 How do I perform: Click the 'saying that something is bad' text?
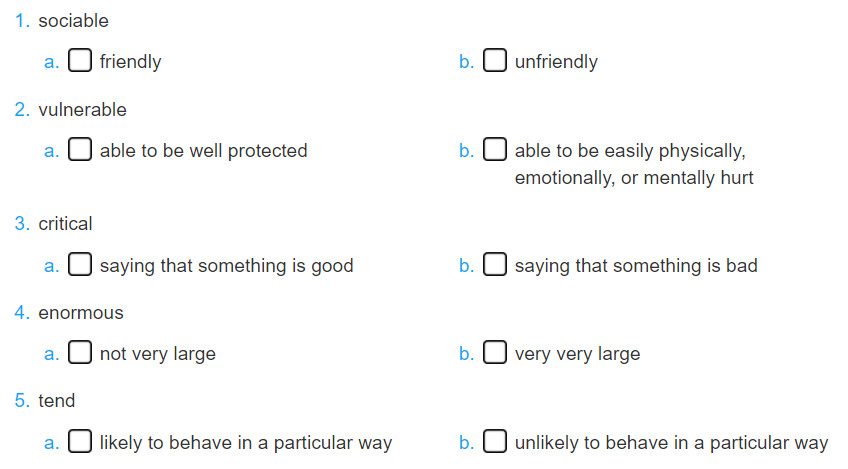click(636, 266)
